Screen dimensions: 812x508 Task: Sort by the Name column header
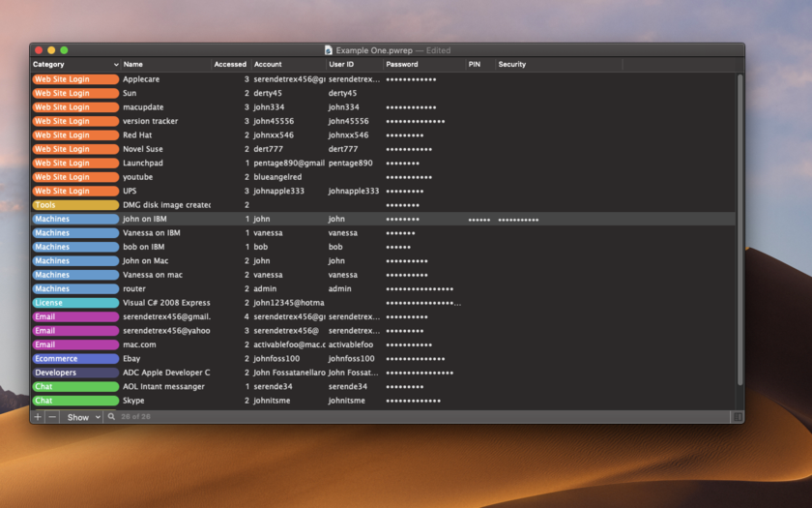point(164,65)
